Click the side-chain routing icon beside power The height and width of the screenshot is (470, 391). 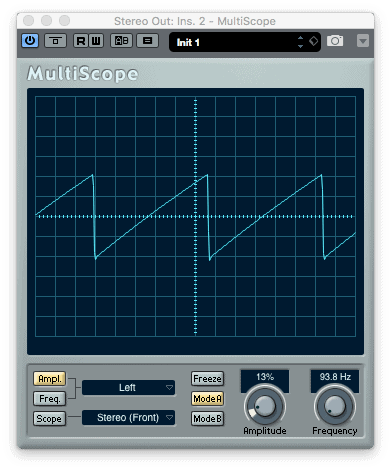pos(55,41)
